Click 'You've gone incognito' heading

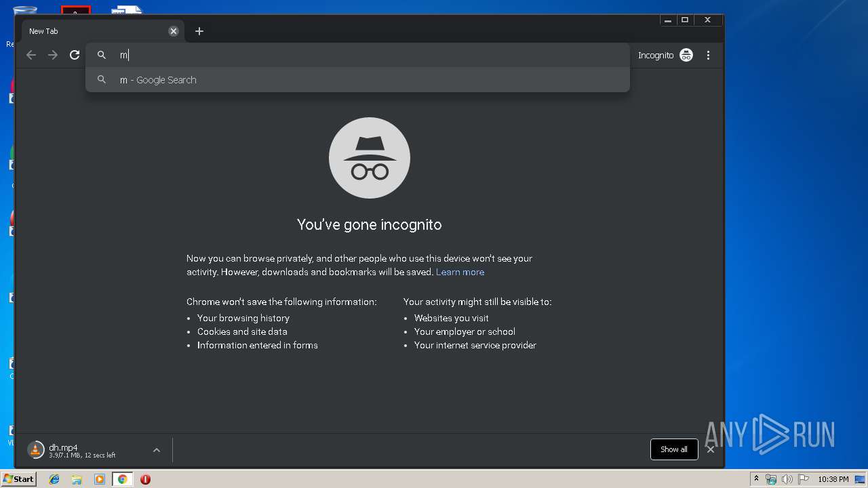coord(370,224)
